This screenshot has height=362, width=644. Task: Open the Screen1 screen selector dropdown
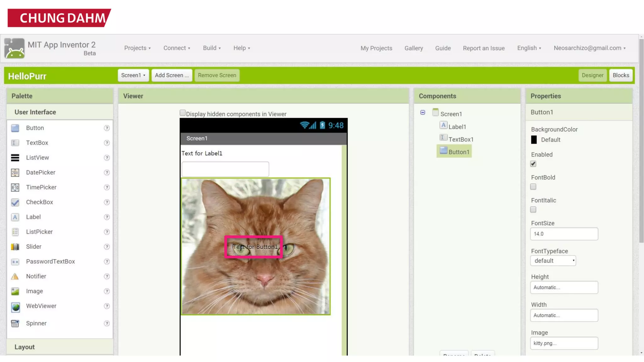point(133,75)
